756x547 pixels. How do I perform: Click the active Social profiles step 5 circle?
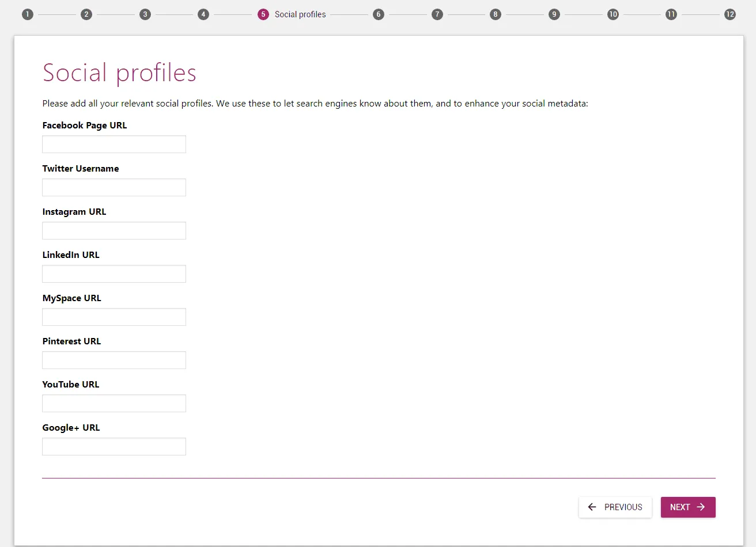click(263, 14)
